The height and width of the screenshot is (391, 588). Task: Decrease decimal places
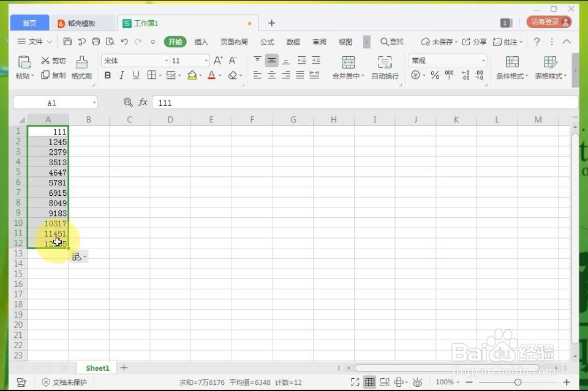479,75
